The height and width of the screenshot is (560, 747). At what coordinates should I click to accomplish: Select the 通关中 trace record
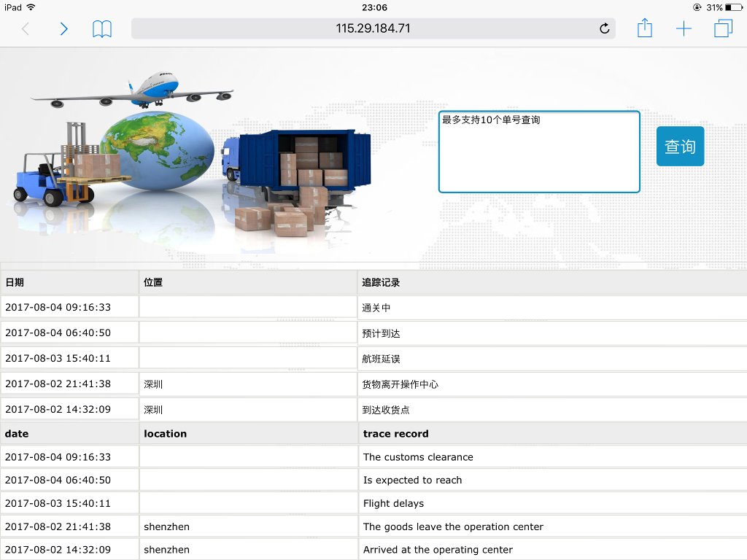(376, 308)
